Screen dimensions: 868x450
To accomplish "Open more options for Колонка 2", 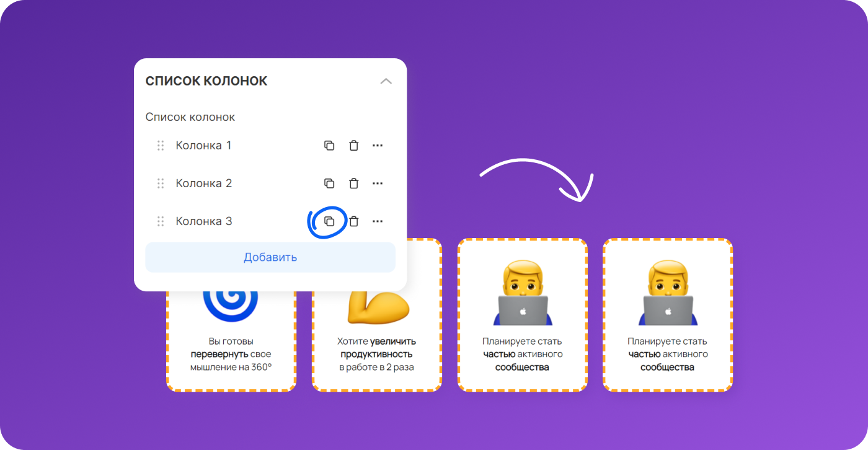I will (378, 183).
